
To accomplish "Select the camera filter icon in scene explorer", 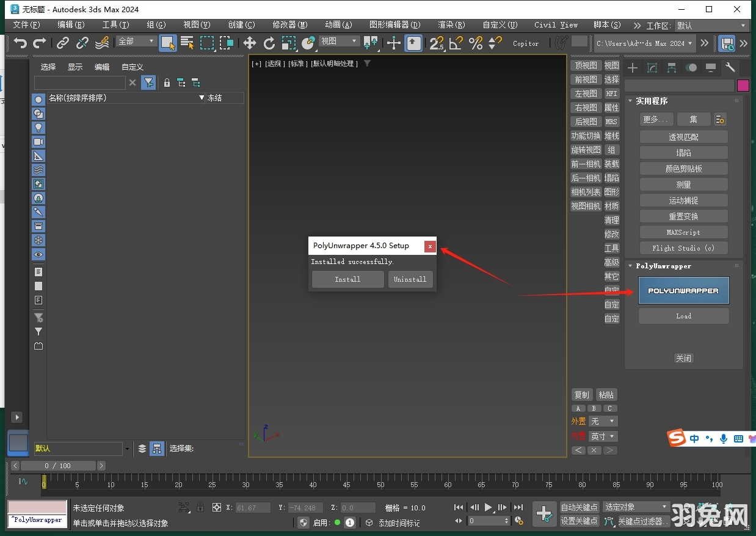I will tap(38, 142).
